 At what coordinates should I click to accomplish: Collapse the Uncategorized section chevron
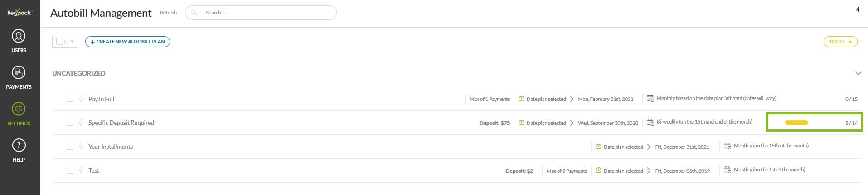click(858, 73)
